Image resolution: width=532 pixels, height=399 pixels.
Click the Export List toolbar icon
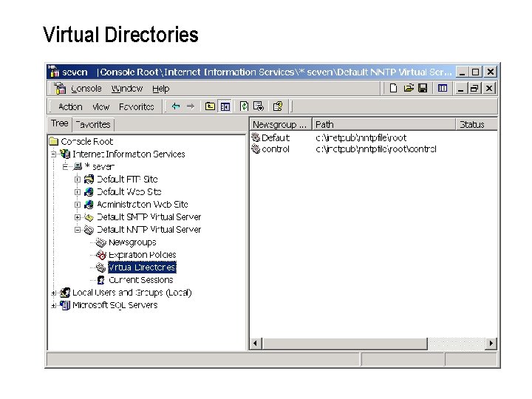point(258,106)
